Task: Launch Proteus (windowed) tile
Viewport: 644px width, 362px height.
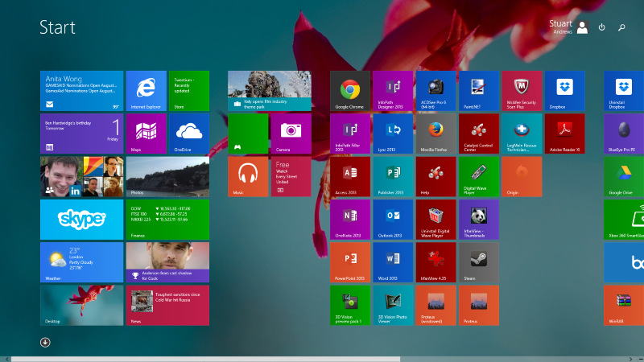Action: coord(436,306)
